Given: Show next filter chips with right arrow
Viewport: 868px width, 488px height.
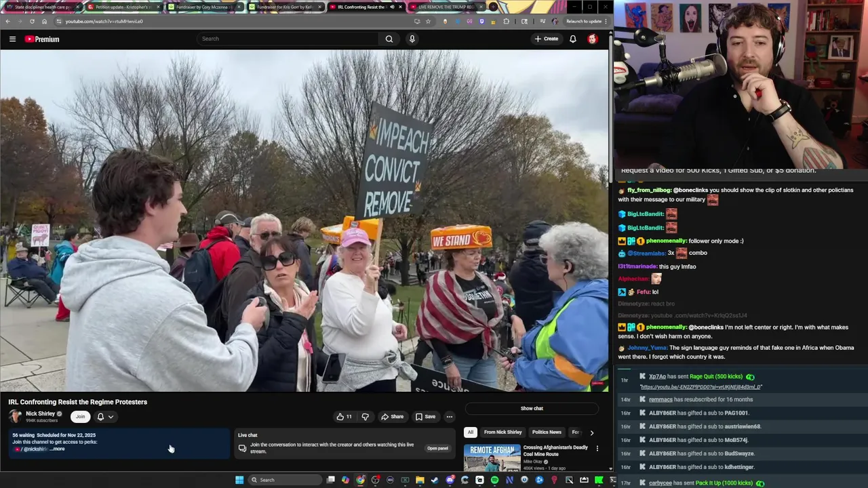Looking at the screenshot, I should coord(591,432).
